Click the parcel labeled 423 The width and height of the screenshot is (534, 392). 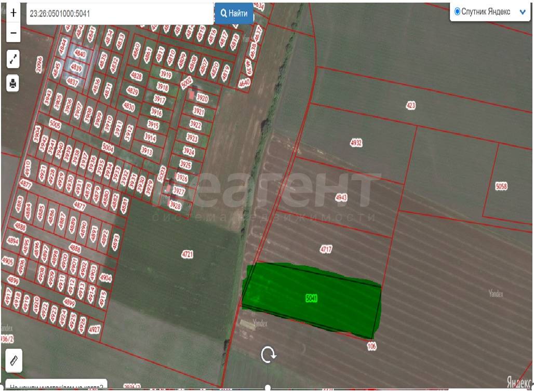click(410, 106)
